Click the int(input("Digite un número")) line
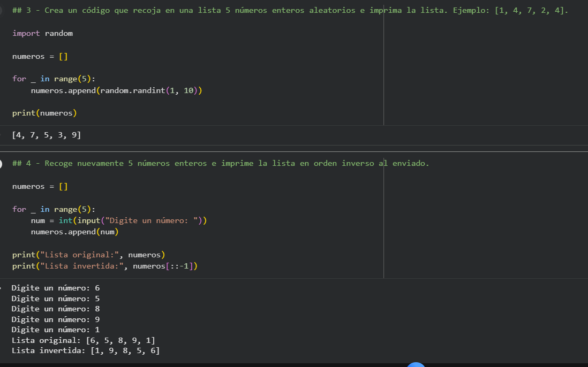The image size is (588, 367). 118,220
